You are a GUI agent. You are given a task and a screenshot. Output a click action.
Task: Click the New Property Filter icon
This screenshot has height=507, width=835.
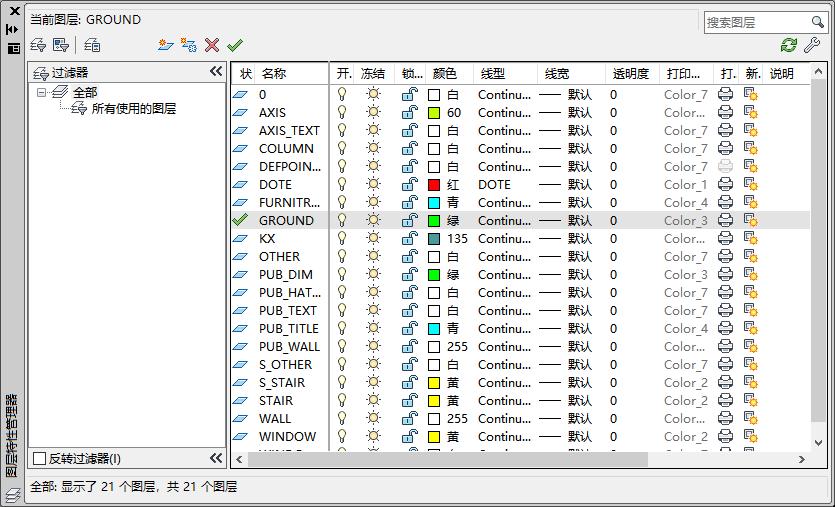coord(38,45)
